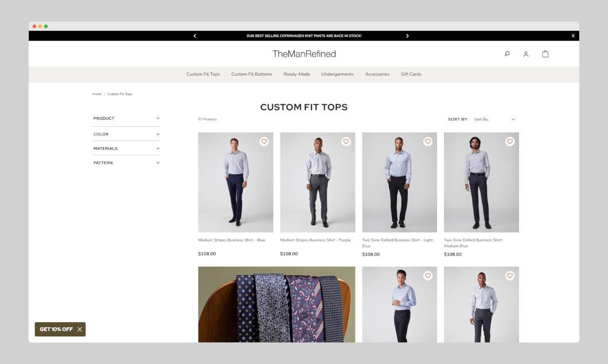The height and width of the screenshot is (364, 608).
Task: Click the Home breadcrumb link
Action: point(97,94)
